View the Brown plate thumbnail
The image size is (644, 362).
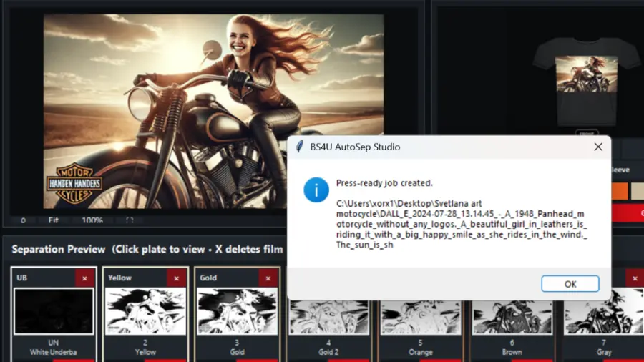(x=512, y=317)
